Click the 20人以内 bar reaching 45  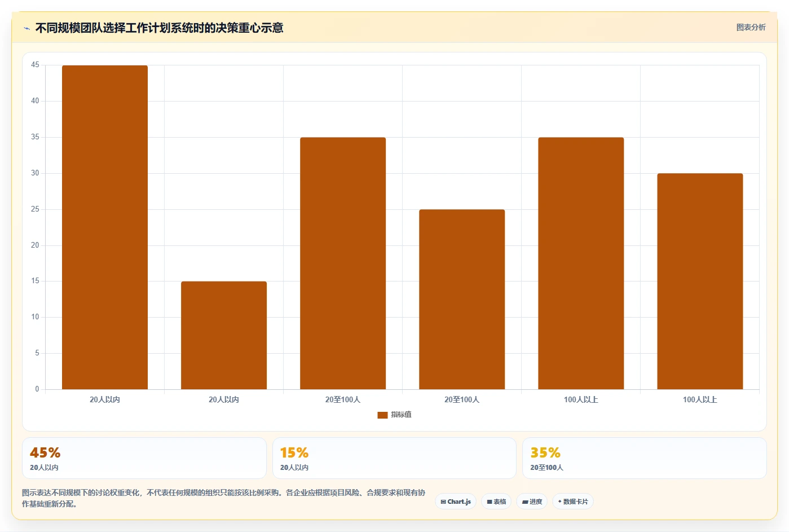pos(105,227)
